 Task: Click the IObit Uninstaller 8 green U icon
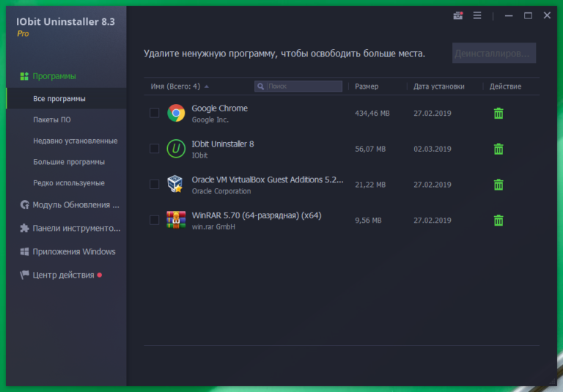pyautogui.click(x=176, y=149)
